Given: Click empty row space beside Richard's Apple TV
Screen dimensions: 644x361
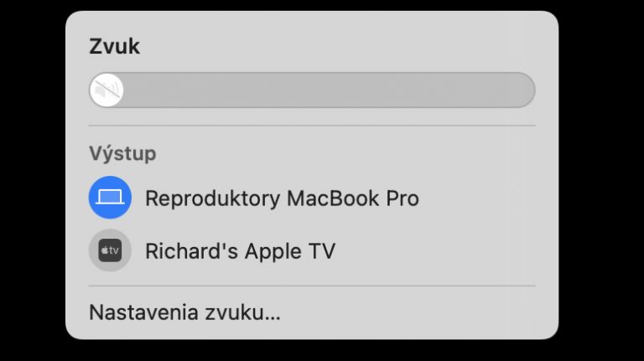Looking at the screenshot, I should 435,250.
